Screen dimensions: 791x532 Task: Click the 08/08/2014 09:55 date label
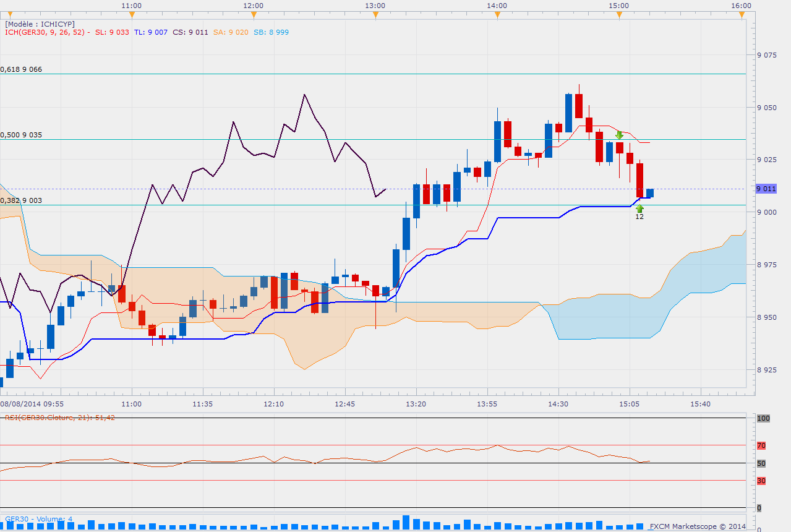[x=32, y=403]
